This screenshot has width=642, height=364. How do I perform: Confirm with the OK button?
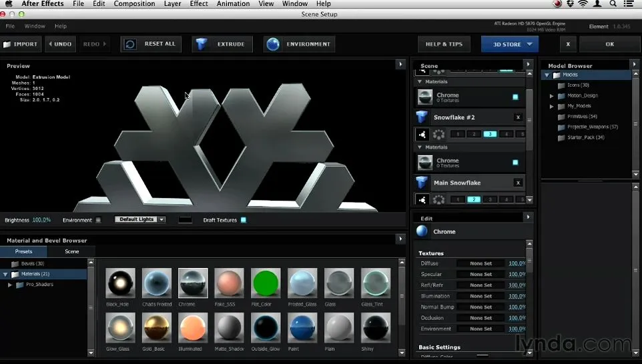pyautogui.click(x=610, y=44)
